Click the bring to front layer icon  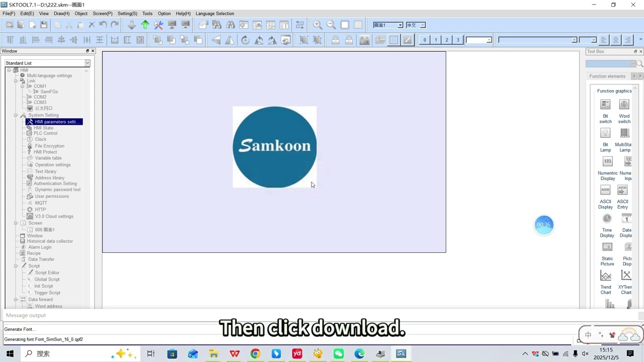point(157,40)
